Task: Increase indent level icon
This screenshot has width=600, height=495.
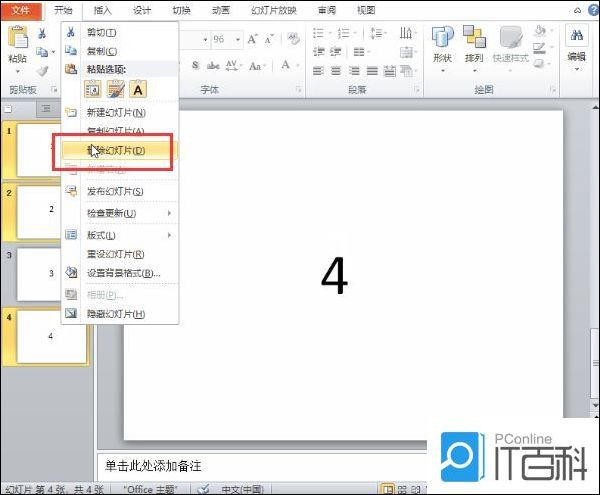Action: coord(336,51)
